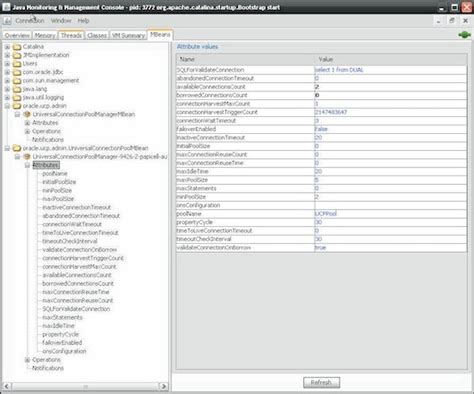Viewport: 474px width, 394px height.
Task: Switch to the VM Summary tab
Action: 128,35
